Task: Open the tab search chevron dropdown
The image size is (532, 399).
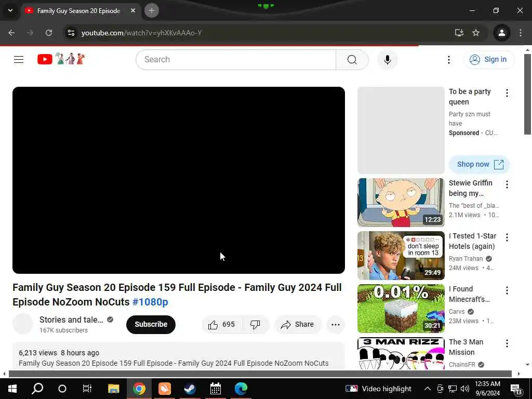Action: (10, 10)
